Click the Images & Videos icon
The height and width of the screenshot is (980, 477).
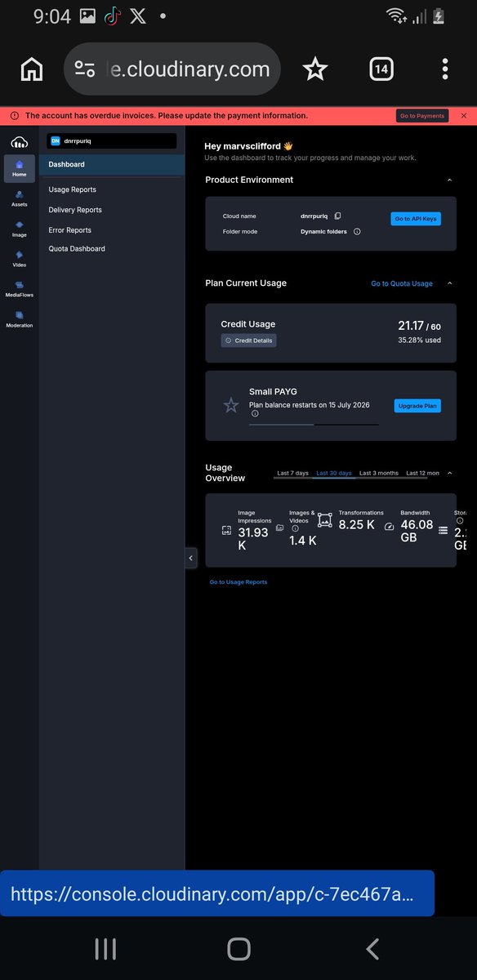click(x=279, y=528)
